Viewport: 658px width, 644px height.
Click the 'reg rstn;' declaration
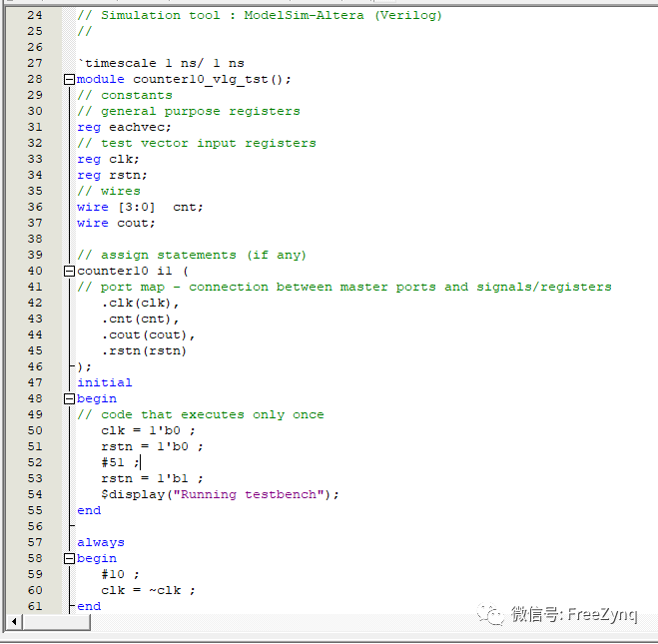112,176
